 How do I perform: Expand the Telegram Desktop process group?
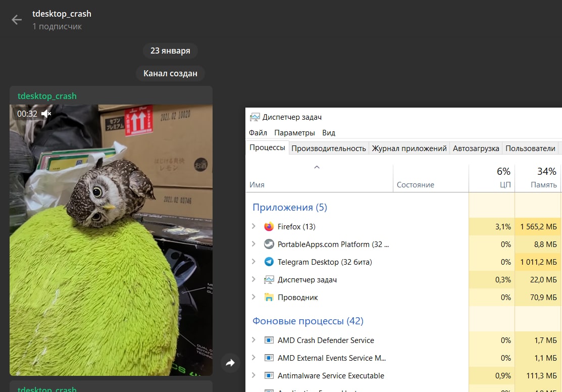(x=254, y=262)
